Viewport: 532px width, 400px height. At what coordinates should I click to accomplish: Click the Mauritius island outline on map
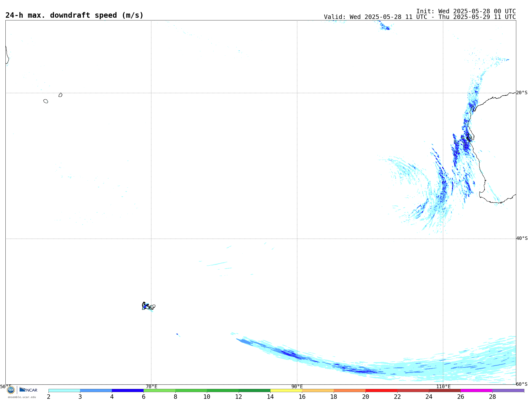point(60,95)
